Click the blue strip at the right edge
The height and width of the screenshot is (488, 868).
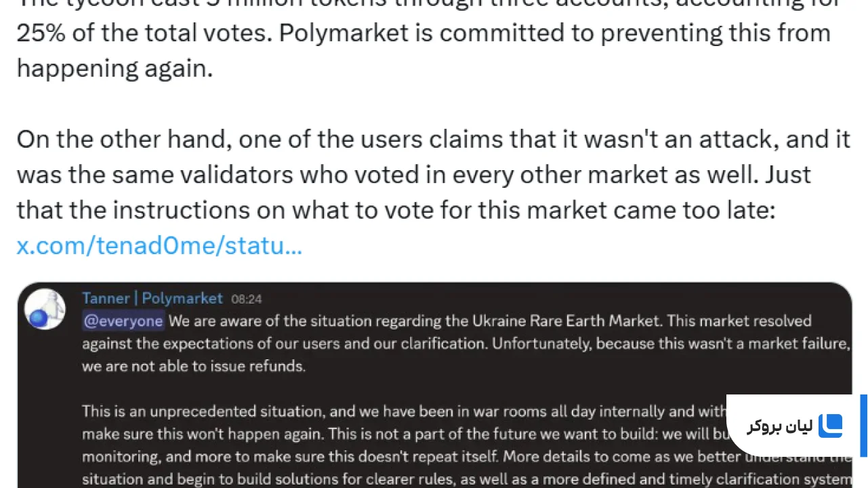[x=864, y=426]
